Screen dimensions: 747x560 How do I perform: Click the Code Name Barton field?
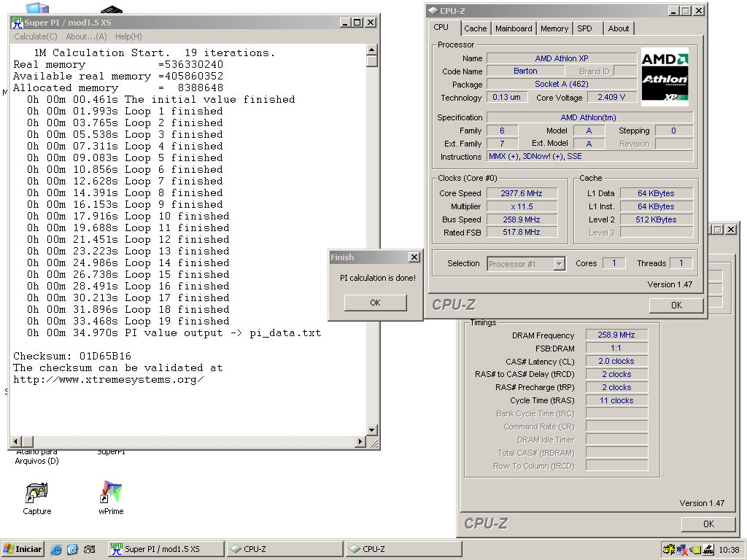click(x=525, y=71)
